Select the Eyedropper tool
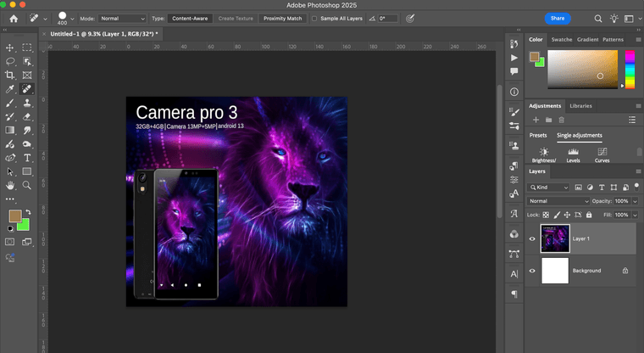Image resolution: width=644 pixels, height=353 pixels. pos(9,89)
